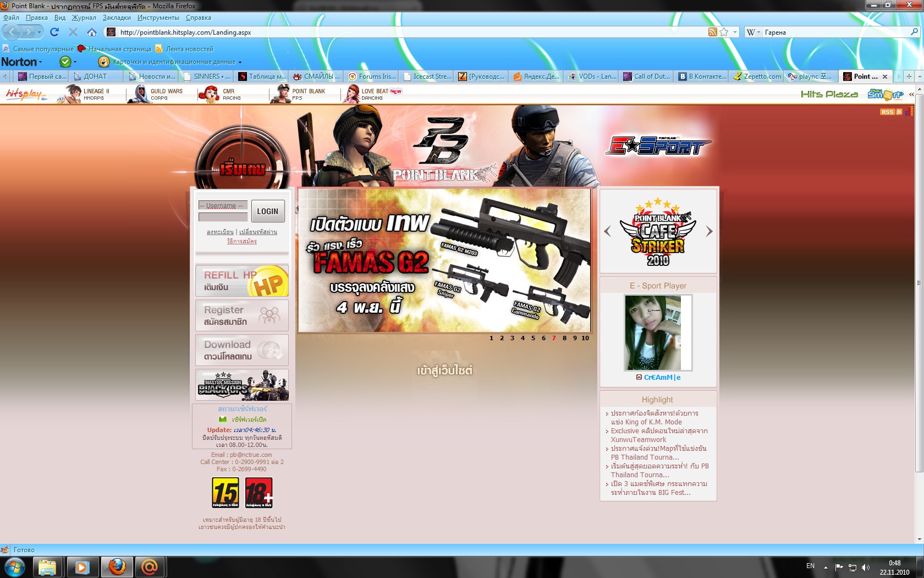Image resolution: width=924 pixels, height=578 pixels.
Task: Open Windows Media Player from taskbar
Action: click(x=82, y=567)
